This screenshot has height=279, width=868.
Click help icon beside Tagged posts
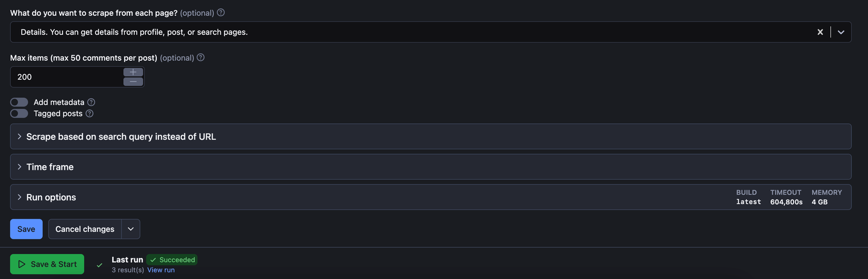(x=90, y=113)
